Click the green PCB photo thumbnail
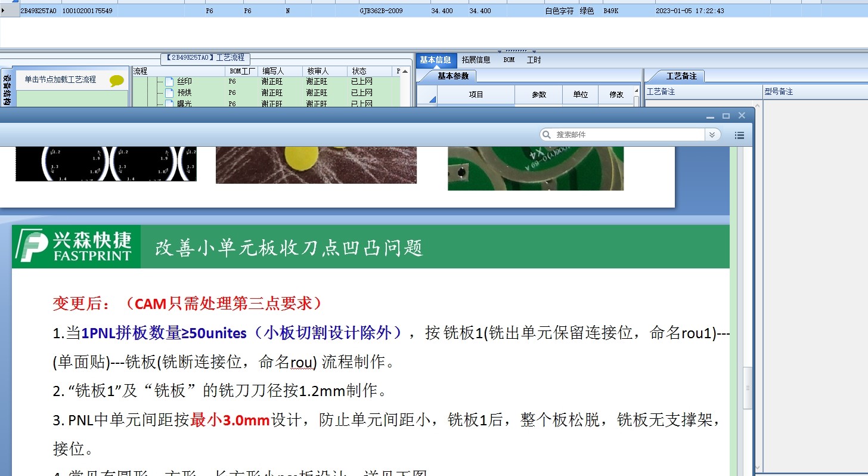 pos(535,168)
